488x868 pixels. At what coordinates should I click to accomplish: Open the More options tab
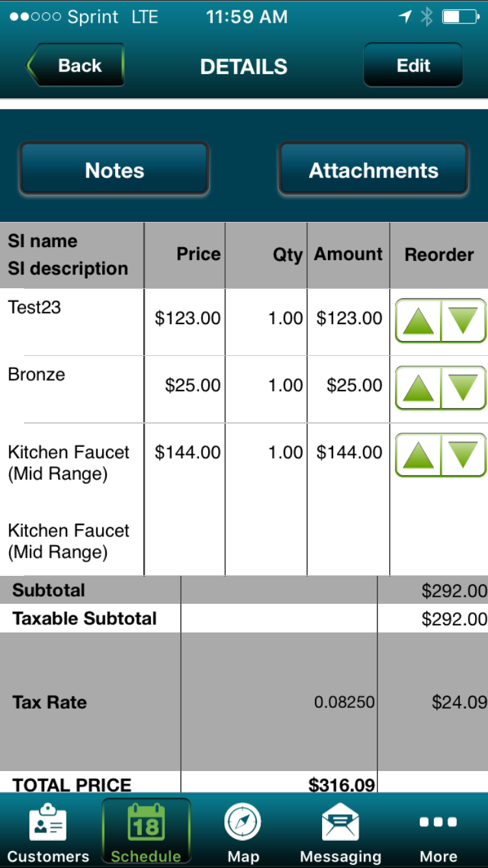pyautogui.click(x=438, y=832)
